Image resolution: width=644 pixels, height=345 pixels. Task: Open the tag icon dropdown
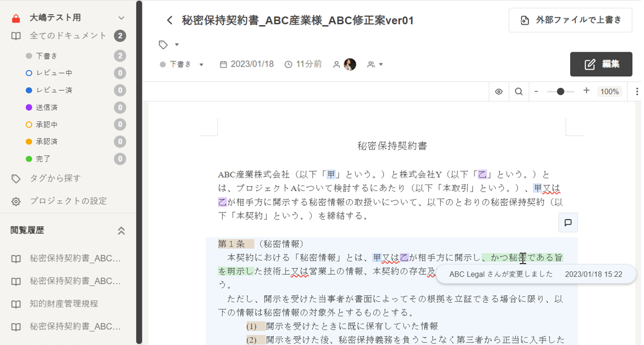click(x=168, y=45)
